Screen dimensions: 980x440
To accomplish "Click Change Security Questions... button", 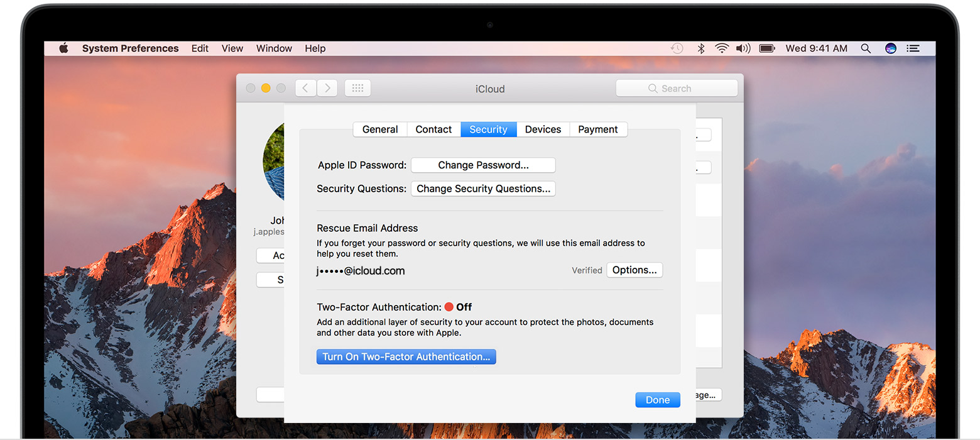I will 483,189.
